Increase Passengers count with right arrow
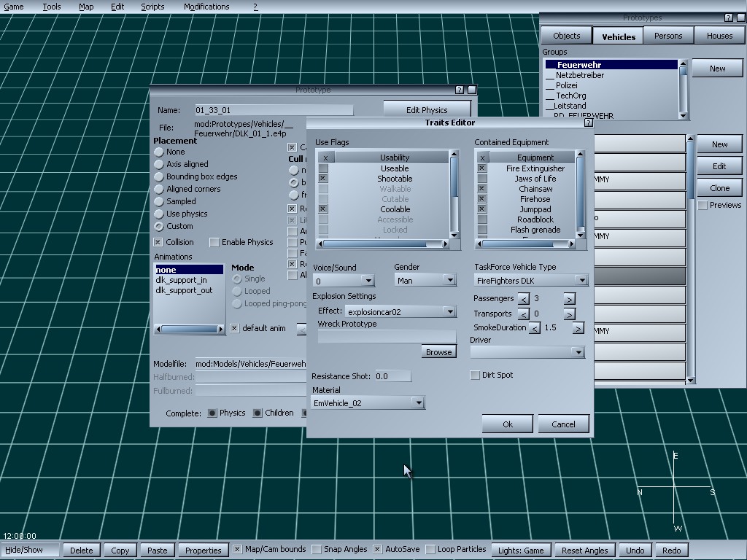This screenshot has height=560, width=747. [x=569, y=299]
